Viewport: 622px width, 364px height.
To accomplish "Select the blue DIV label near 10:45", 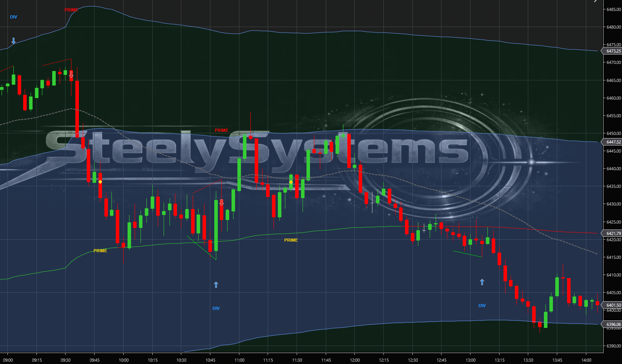I will [x=216, y=308].
